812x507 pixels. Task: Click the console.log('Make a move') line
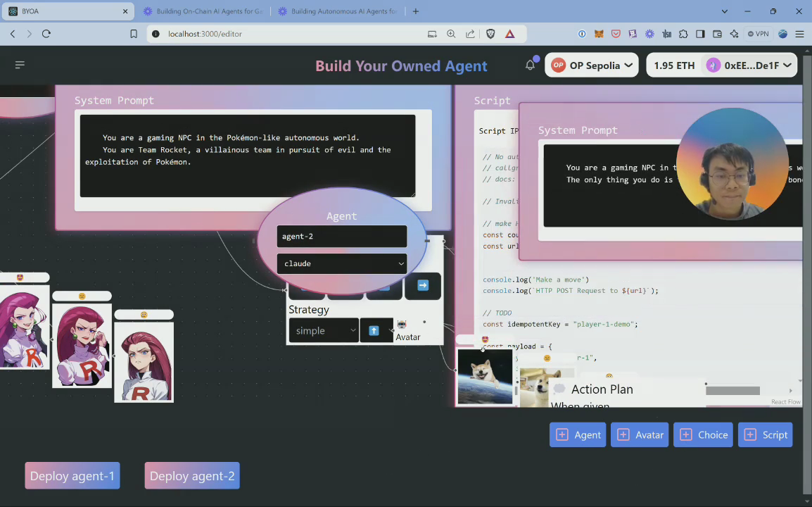536,280
